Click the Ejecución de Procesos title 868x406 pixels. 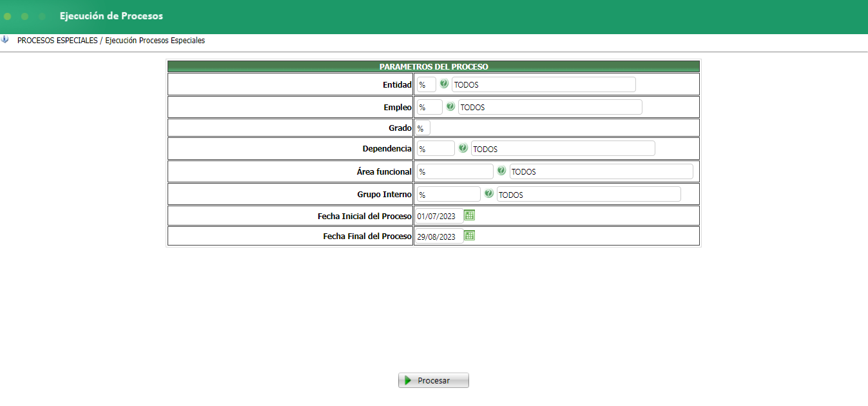click(111, 15)
